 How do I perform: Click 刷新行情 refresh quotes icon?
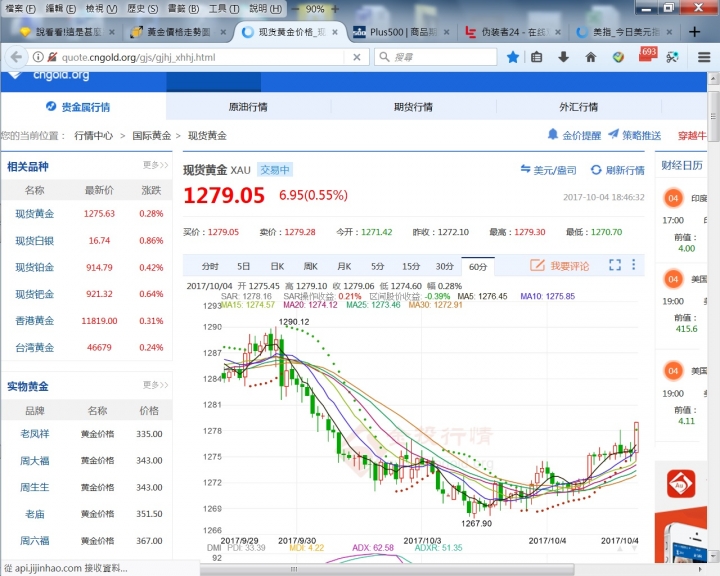(596, 171)
